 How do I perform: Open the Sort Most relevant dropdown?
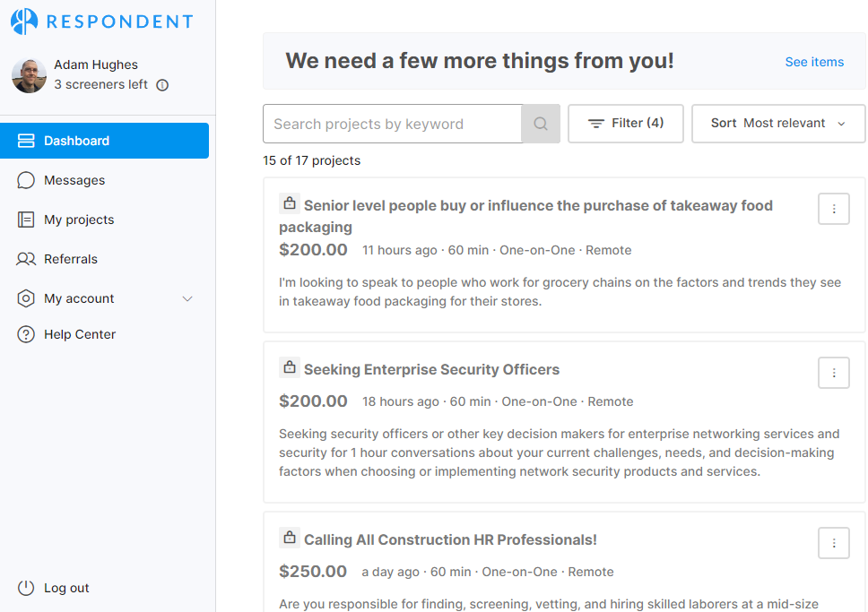point(778,124)
